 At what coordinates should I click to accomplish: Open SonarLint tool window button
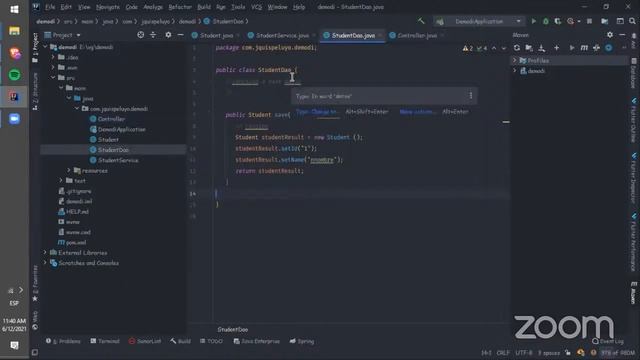145,341
